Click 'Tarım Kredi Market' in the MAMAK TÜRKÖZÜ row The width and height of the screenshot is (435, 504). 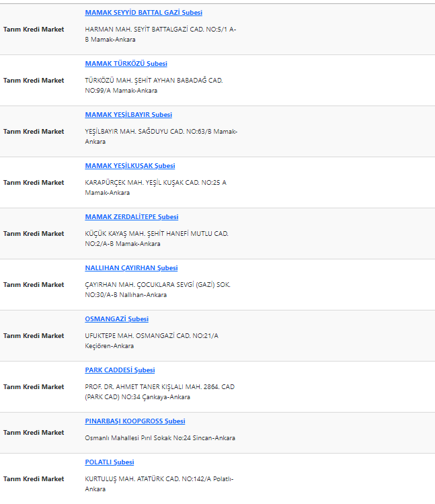(x=34, y=81)
